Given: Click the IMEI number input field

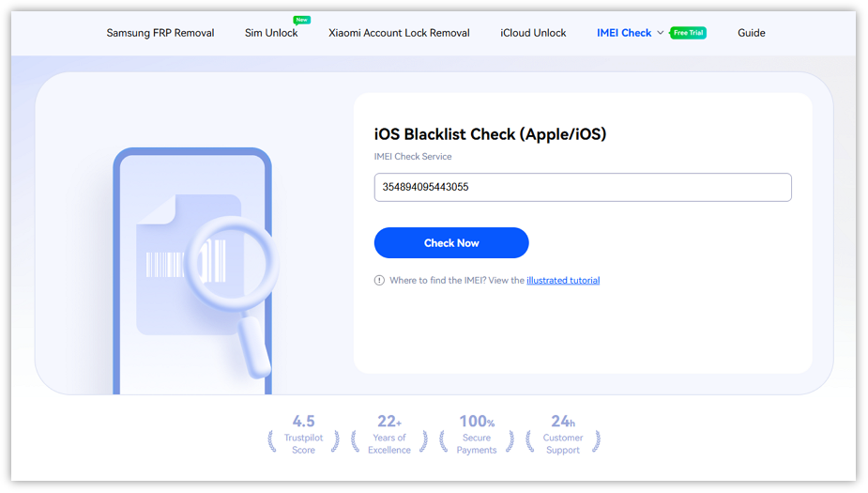Looking at the screenshot, I should [583, 187].
